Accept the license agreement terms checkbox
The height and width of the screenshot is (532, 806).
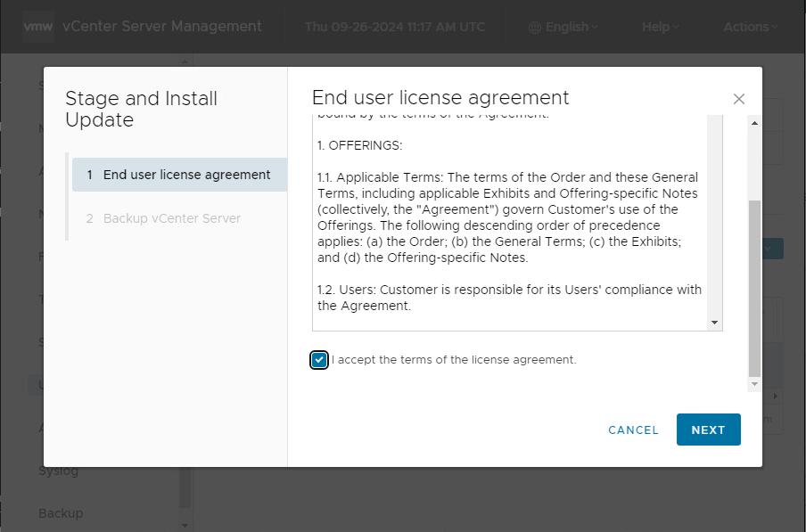318,360
